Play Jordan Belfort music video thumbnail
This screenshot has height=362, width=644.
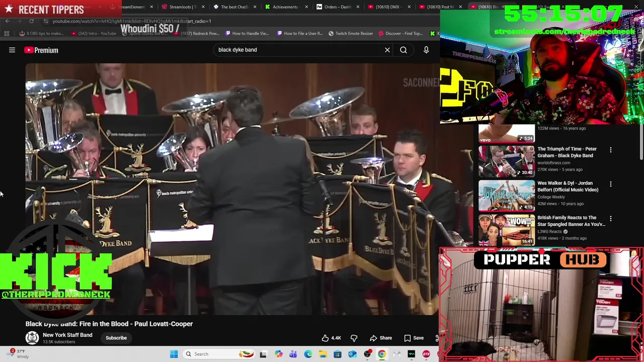[506, 195]
